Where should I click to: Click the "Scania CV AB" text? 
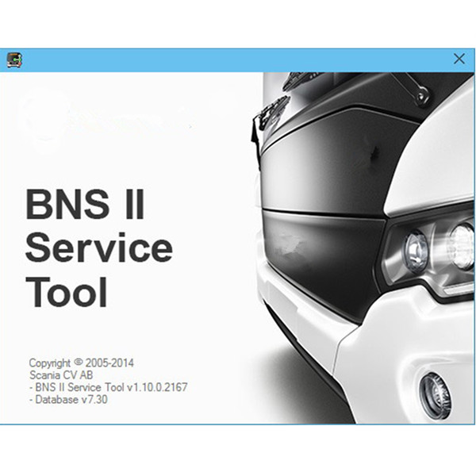coord(61,375)
